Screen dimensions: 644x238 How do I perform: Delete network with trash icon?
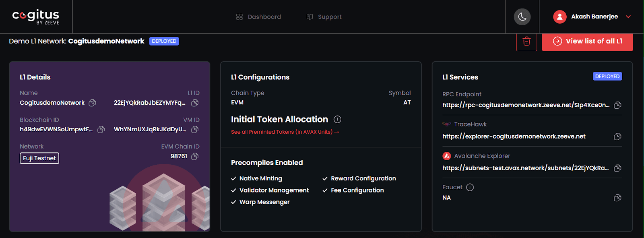click(526, 41)
